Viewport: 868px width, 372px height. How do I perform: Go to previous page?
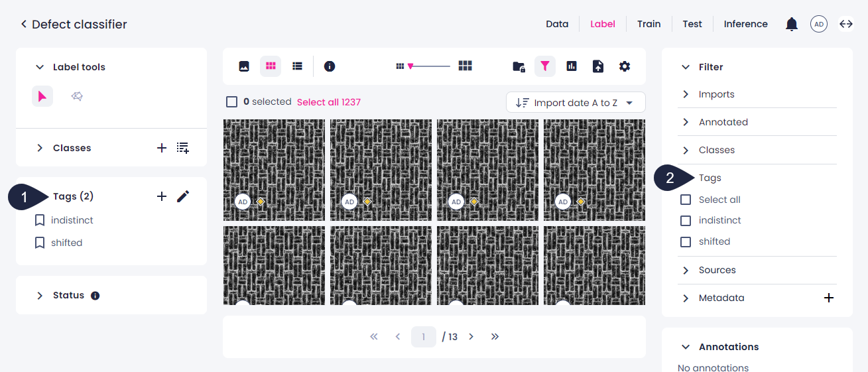click(x=398, y=337)
